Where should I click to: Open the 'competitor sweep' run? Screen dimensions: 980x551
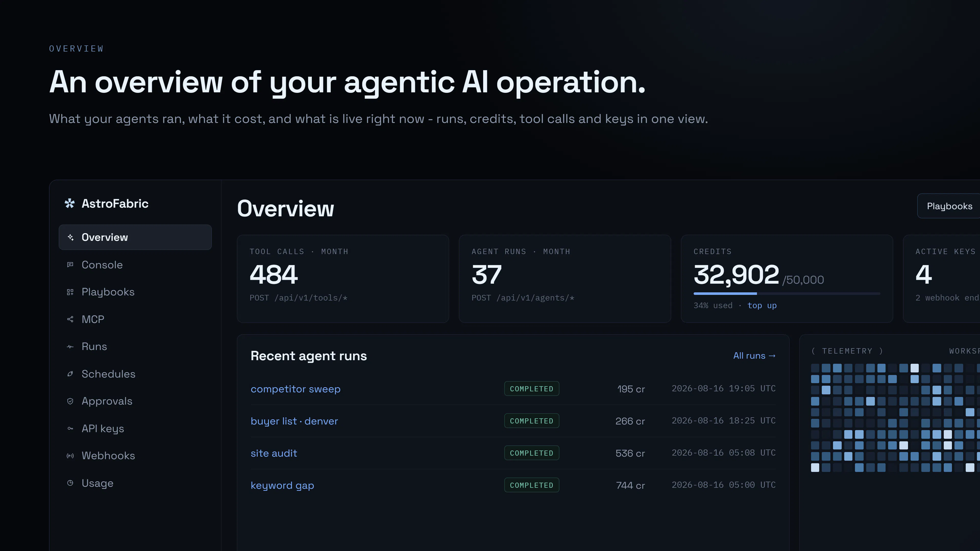[x=296, y=389]
